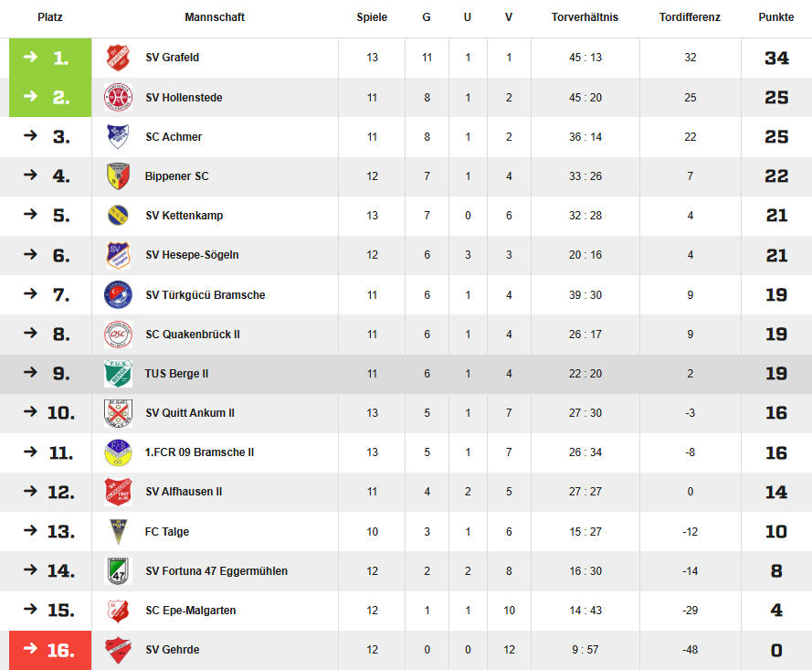The height and width of the screenshot is (670, 812).
Task: Click the green trend arrow at rank 1
Action: (x=30, y=57)
